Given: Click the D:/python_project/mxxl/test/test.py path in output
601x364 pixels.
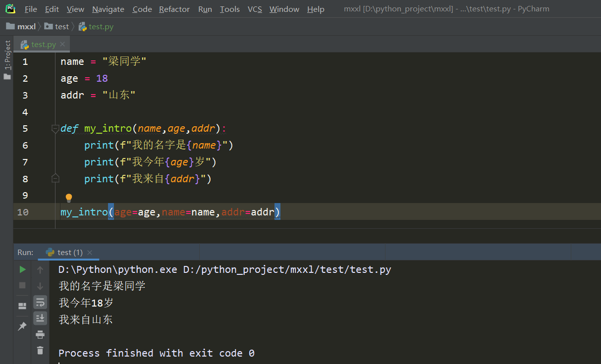Looking at the screenshot, I should coord(287,270).
